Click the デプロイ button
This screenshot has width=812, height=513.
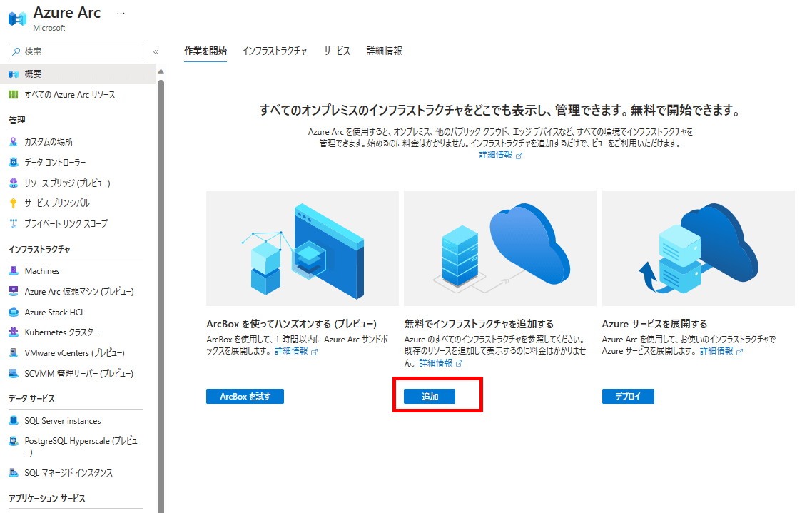[x=628, y=397]
